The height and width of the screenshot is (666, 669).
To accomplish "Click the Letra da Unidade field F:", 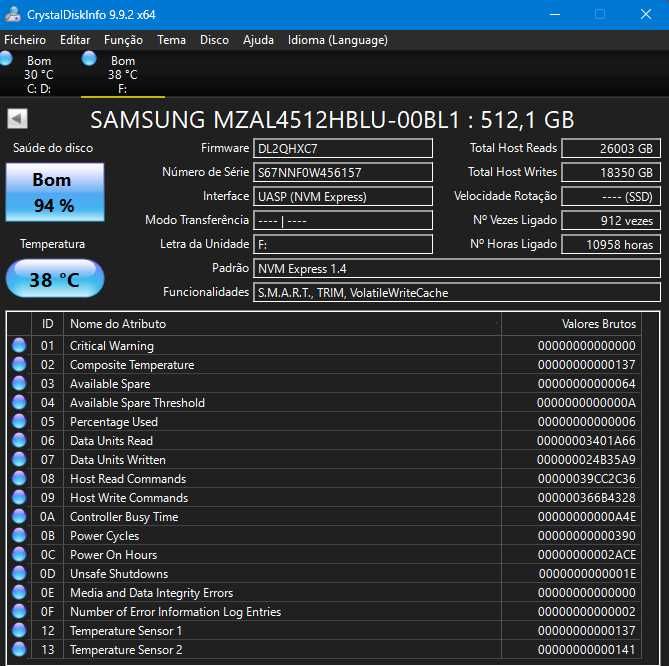I will 343,244.
